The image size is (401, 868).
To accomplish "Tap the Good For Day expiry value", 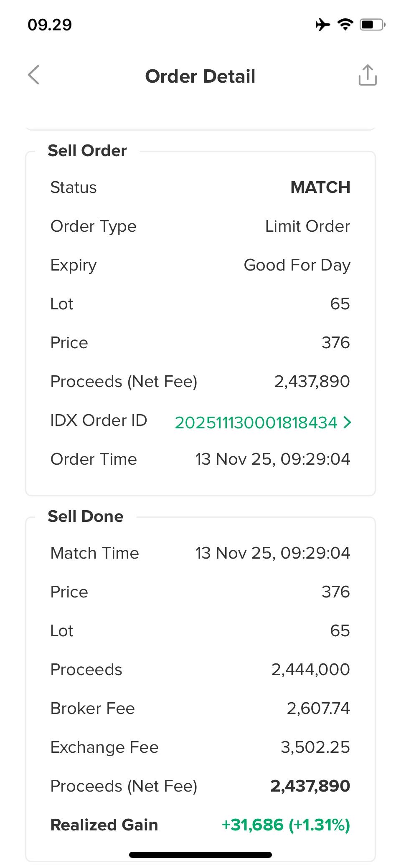I will click(x=297, y=265).
